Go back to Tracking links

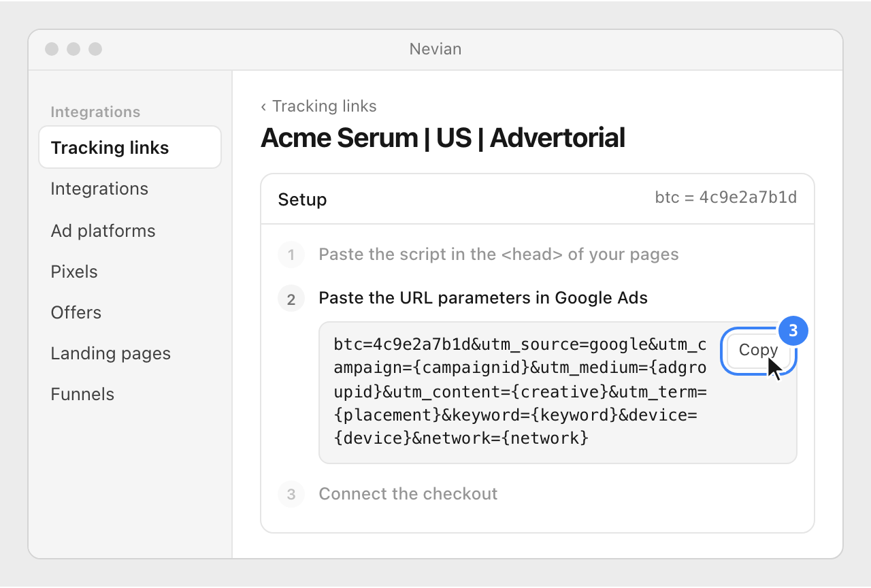(x=318, y=106)
